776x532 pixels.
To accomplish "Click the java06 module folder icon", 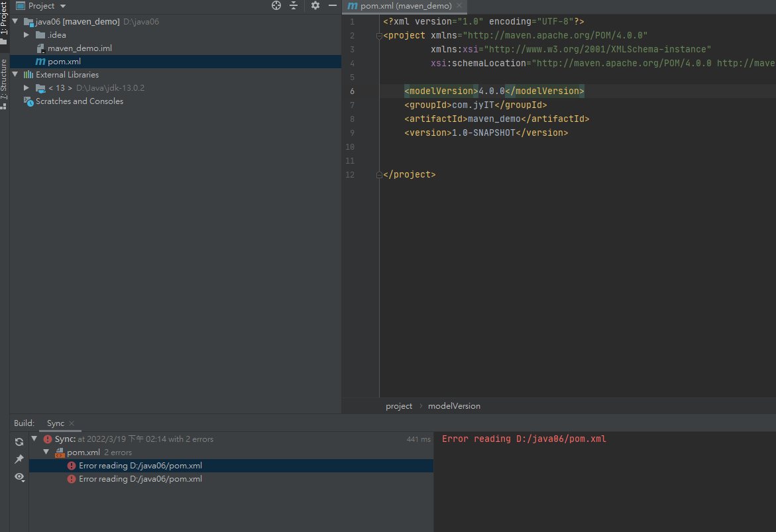I will click(x=28, y=22).
